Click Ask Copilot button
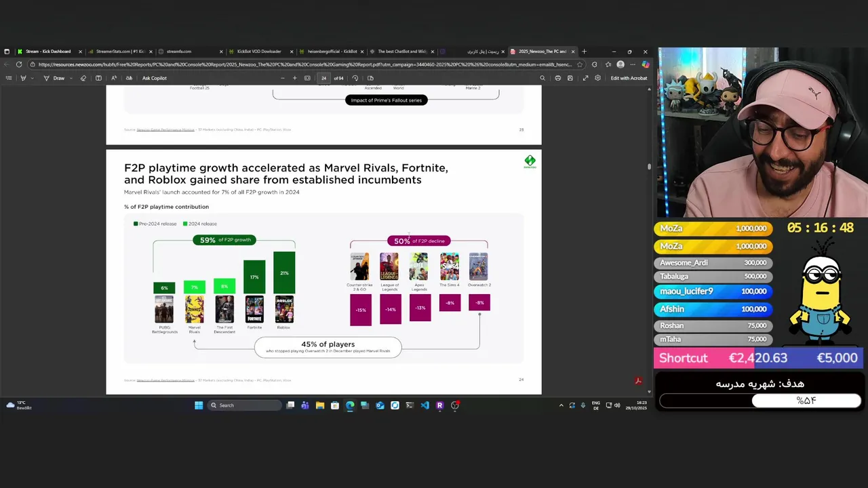 point(155,78)
